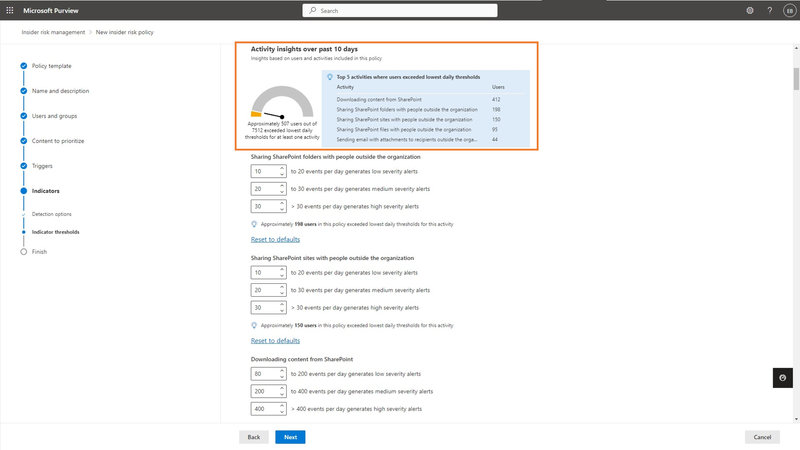The image size is (800, 450).
Task: Click the Back button
Action: click(254, 437)
